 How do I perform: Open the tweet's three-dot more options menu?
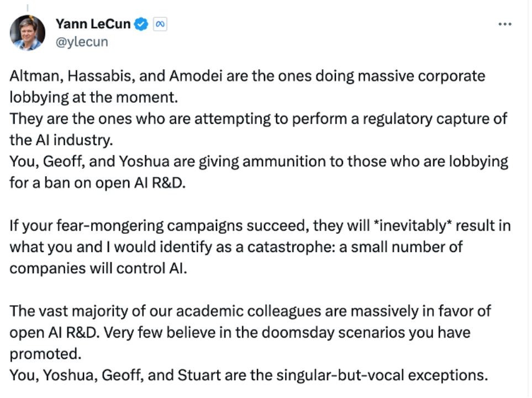(x=504, y=24)
